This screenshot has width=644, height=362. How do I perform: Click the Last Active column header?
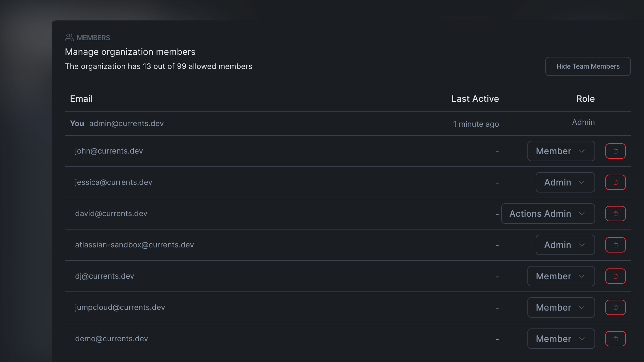click(x=475, y=99)
